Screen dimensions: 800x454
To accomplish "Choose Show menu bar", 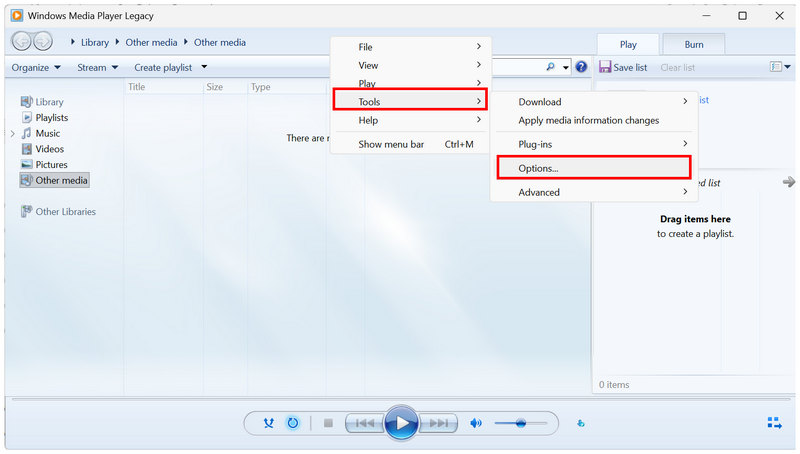I will pyautogui.click(x=410, y=144).
